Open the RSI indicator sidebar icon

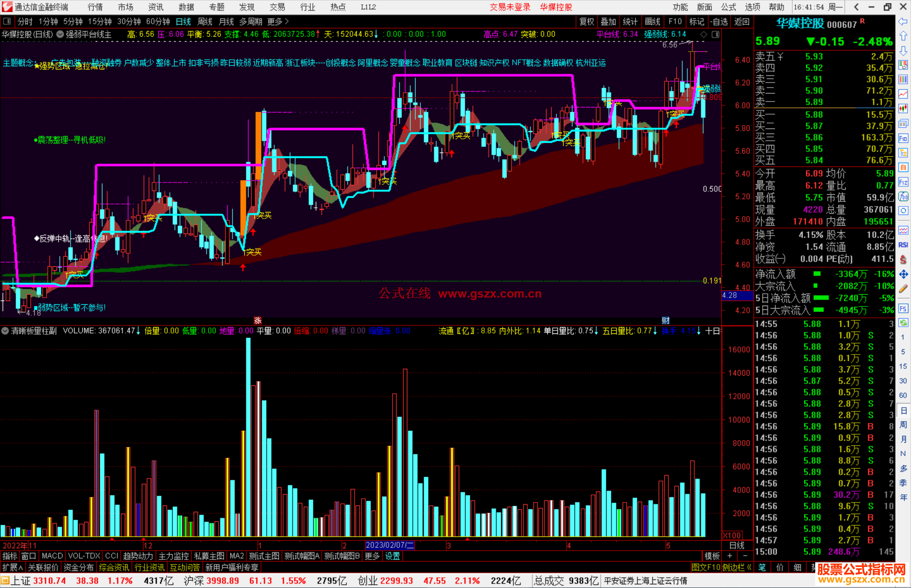click(x=903, y=245)
